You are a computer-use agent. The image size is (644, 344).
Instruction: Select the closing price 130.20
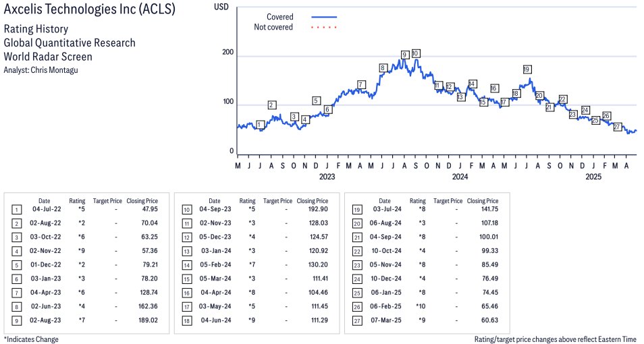click(x=319, y=265)
